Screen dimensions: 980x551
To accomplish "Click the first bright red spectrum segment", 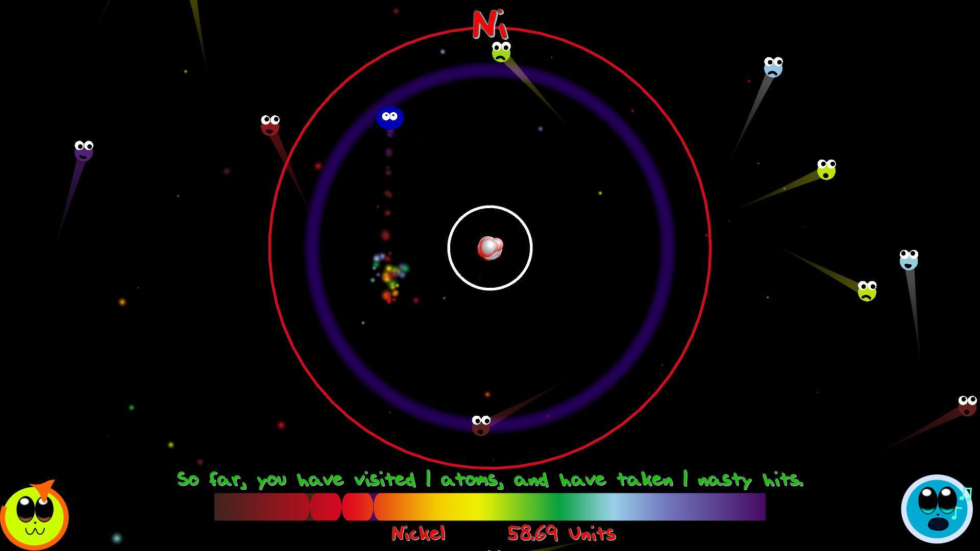I will click(326, 507).
